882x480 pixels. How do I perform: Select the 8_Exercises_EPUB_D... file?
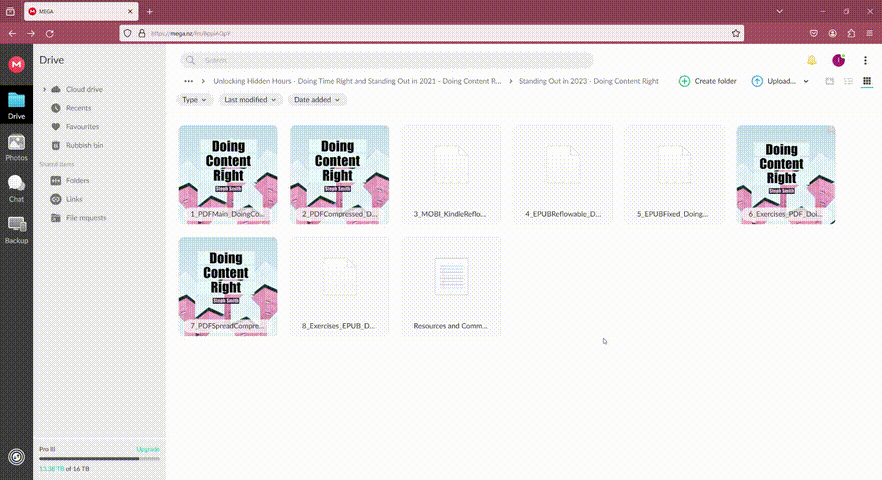tap(340, 286)
